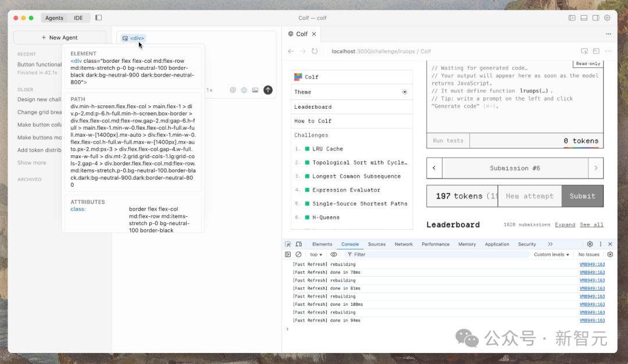628x364 pixels.
Task: Click the image attachment icon in chat input
Action: 255,90
